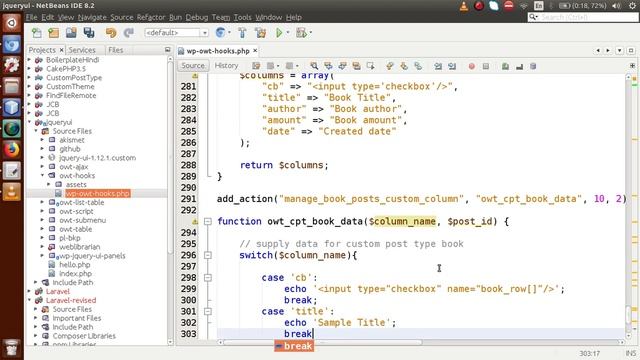Image resolution: width=640 pixels, height=360 pixels.
Task: Toggle INS insert mode in status bar
Action: click(x=631, y=353)
